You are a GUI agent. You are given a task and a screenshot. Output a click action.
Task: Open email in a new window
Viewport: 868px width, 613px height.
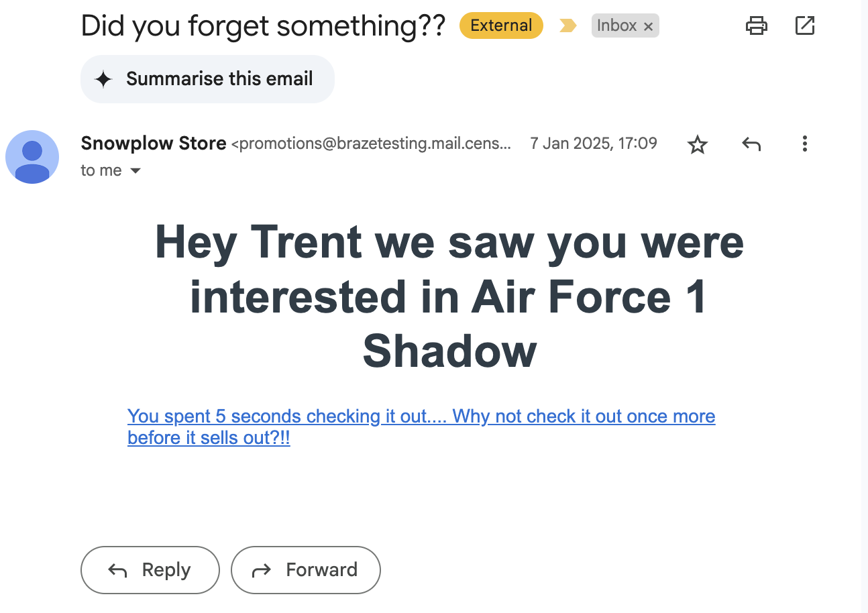[x=804, y=25]
